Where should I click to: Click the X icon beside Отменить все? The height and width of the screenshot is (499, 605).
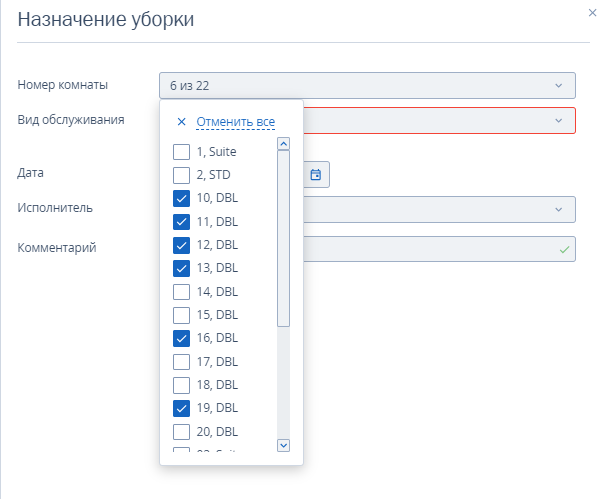click(181, 122)
